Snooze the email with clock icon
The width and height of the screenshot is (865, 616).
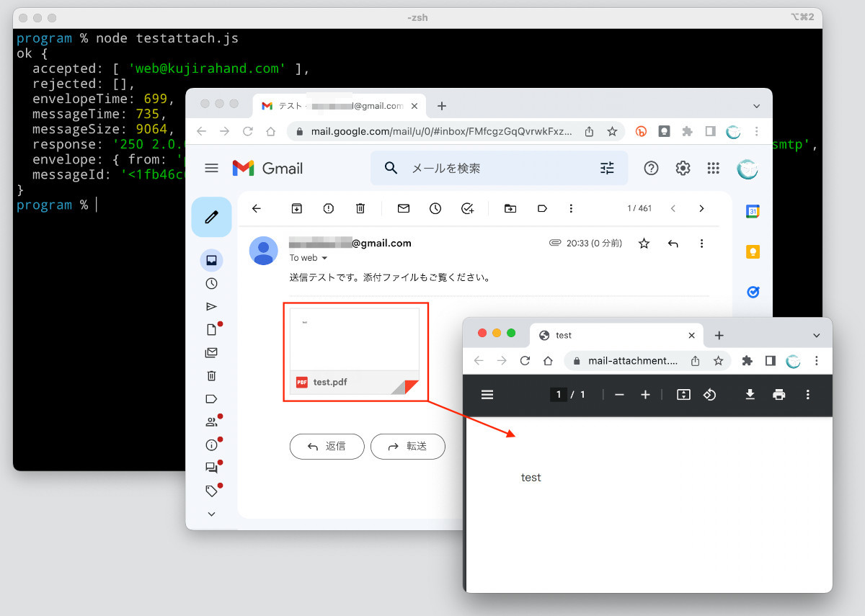[x=435, y=208]
